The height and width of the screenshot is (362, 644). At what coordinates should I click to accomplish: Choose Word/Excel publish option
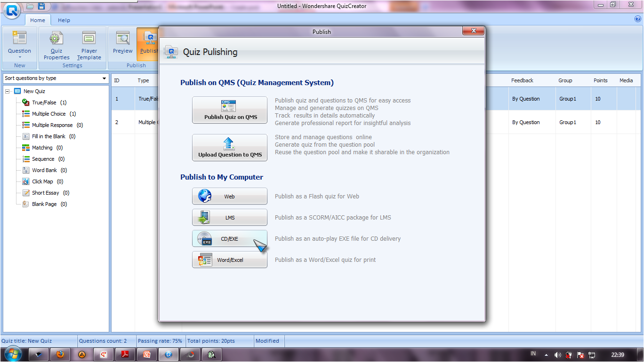click(230, 260)
